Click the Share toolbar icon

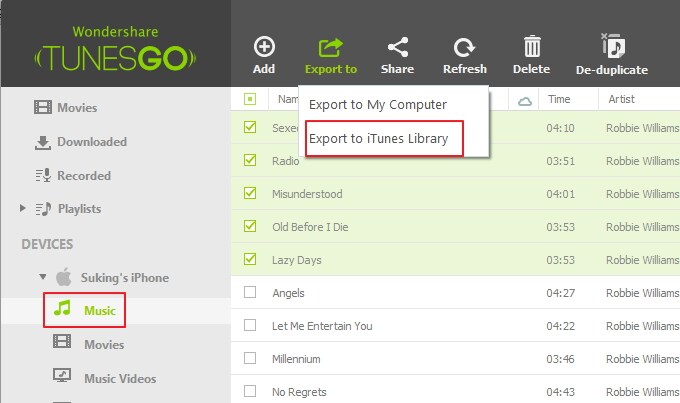(x=397, y=48)
